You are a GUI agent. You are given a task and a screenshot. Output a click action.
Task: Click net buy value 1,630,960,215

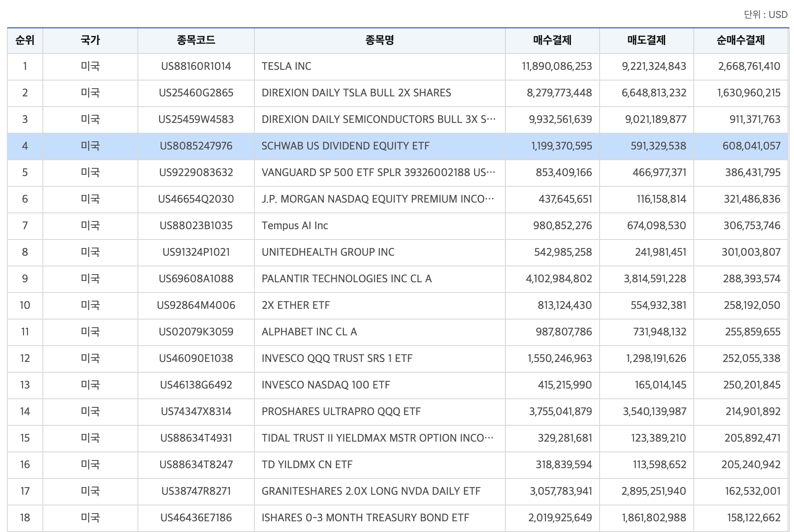click(x=749, y=93)
